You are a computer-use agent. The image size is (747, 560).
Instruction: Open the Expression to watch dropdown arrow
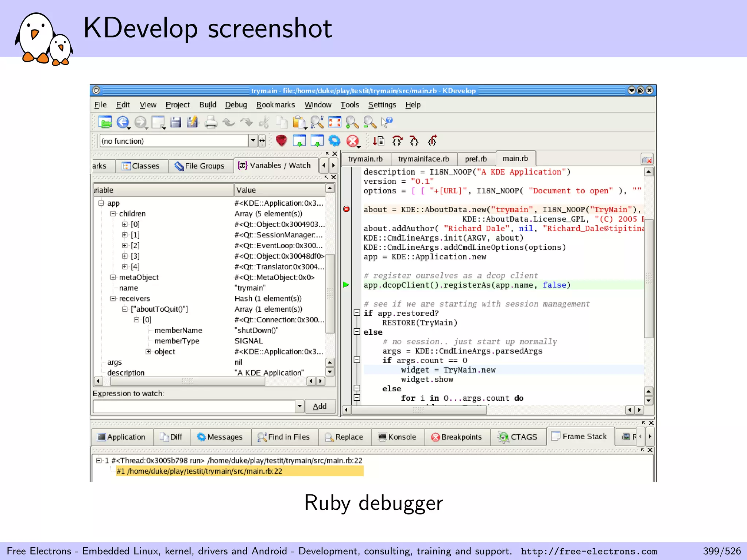coord(299,406)
